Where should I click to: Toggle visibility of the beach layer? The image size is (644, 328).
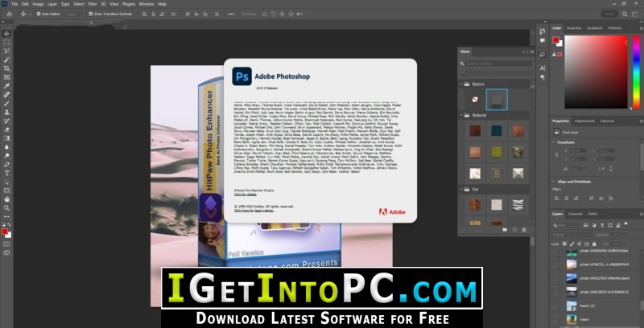(x=556, y=306)
